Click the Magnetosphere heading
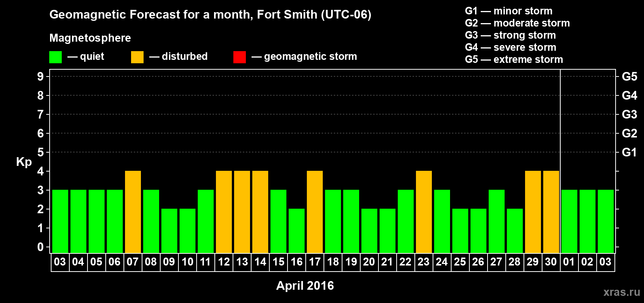The width and height of the screenshot is (644, 303). (90, 38)
